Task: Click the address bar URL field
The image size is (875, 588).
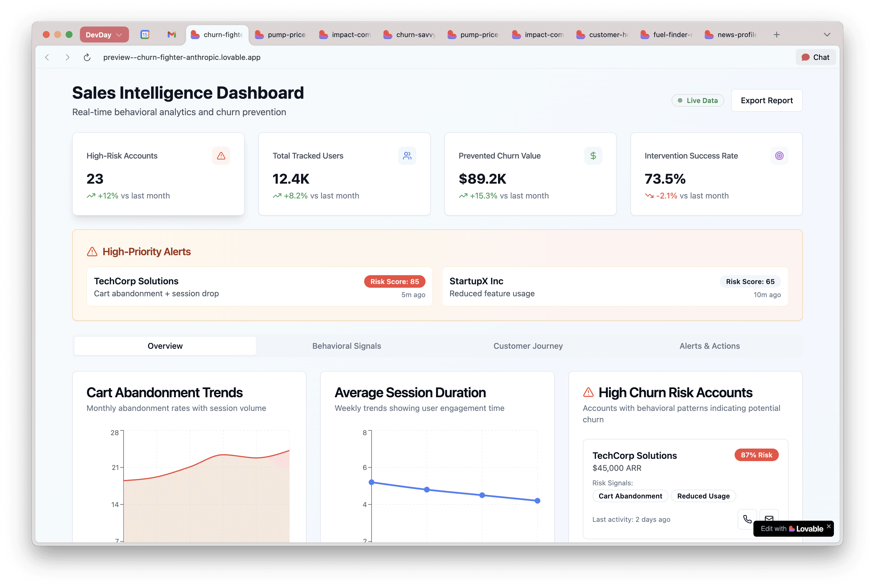Action: [x=182, y=57]
